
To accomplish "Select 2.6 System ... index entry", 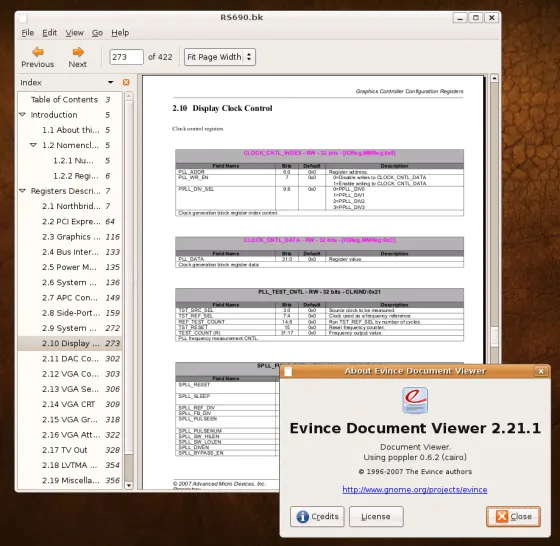I will coord(70,282).
